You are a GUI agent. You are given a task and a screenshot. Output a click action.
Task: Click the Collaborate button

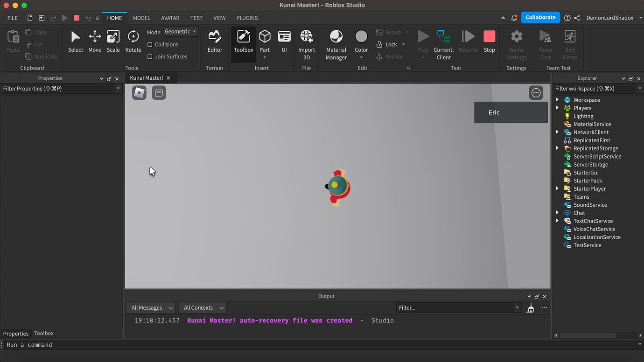point(540,17)
